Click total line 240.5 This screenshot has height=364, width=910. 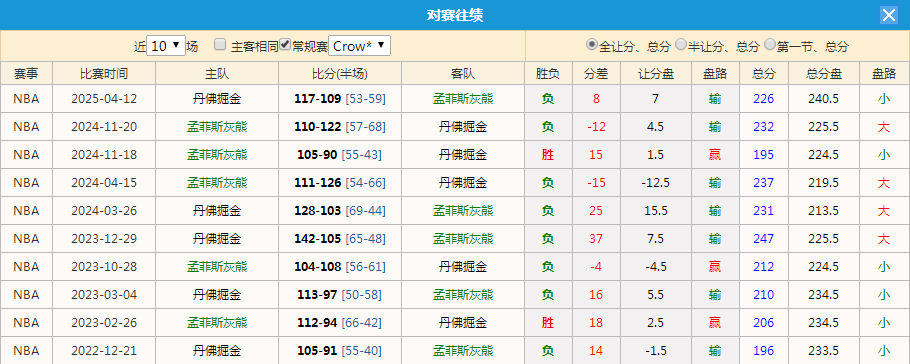[824, 99]
